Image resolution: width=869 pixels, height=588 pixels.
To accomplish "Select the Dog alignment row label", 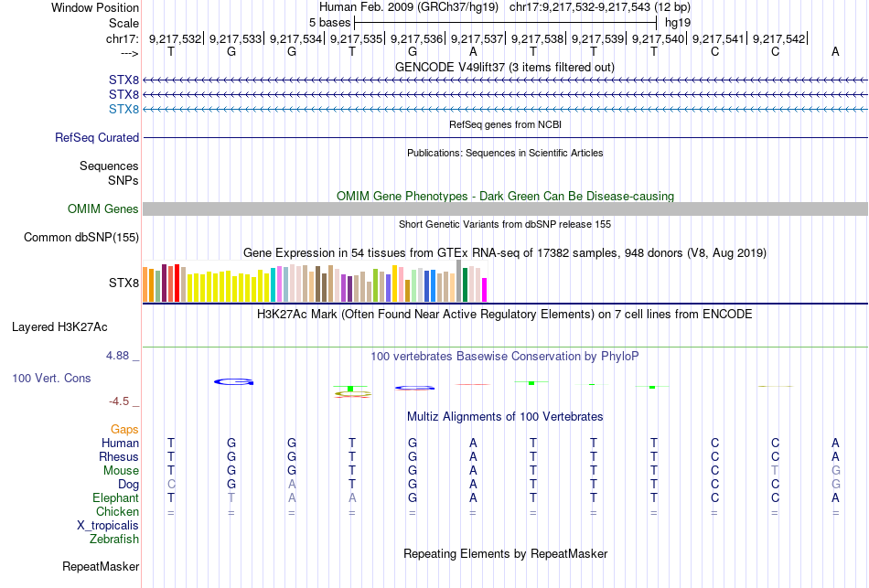I will pyautogui.click(x=128, y=485).
